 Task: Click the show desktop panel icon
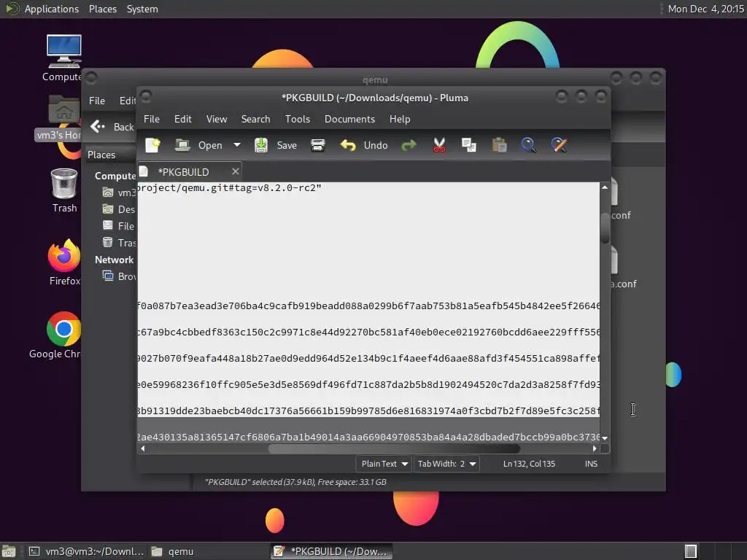[x=9, y=551]
